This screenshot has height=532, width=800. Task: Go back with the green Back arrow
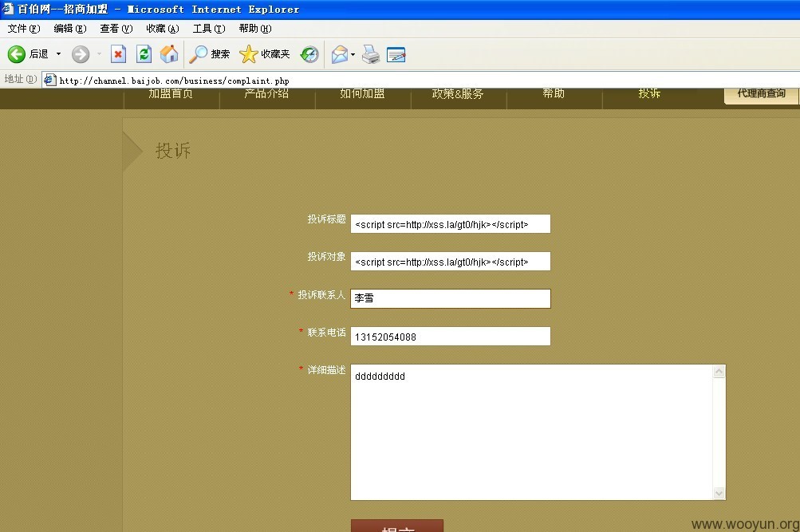coord(16,54)
